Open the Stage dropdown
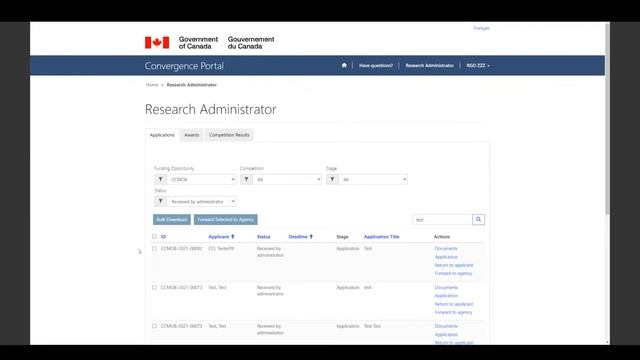 click(373, 179)
